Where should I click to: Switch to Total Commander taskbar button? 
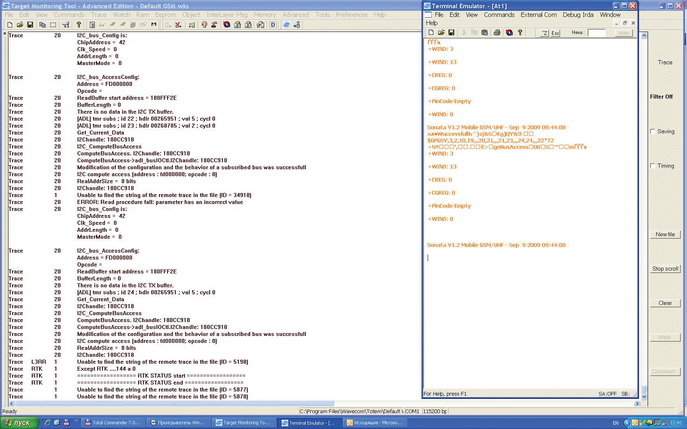point(113,423)
